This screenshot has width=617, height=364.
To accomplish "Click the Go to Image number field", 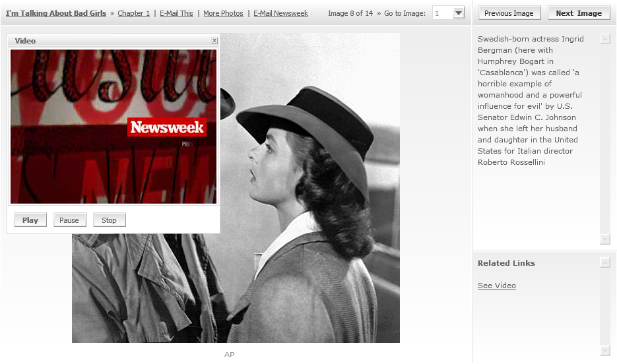I will [442, 13].
